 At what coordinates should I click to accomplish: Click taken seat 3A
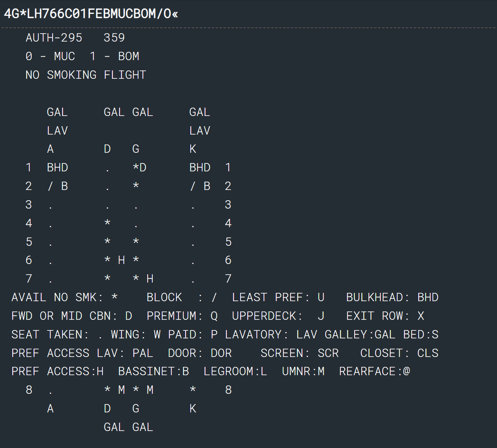(x=50, y=205)
